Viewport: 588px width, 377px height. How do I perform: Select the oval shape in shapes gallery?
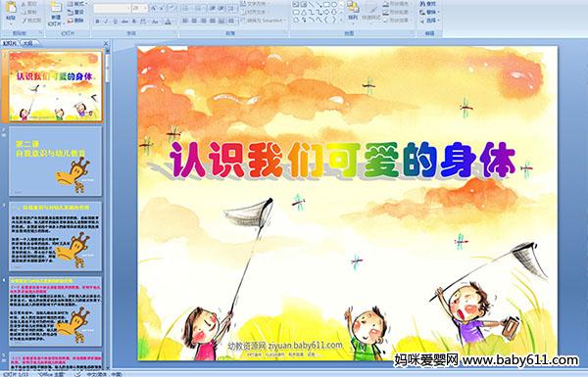(334, 5)
